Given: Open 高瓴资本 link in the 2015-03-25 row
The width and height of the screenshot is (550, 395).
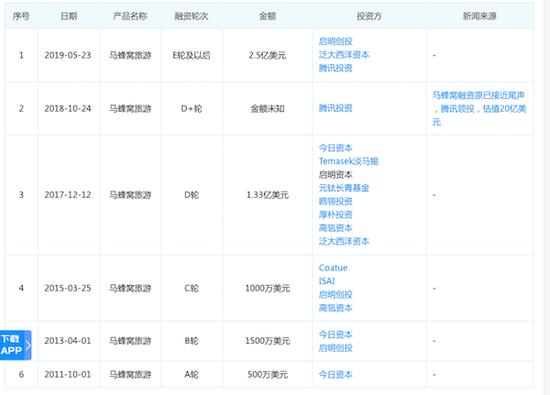Looking at the screenshot, I should pyautogui.click(x=335, y=308).
